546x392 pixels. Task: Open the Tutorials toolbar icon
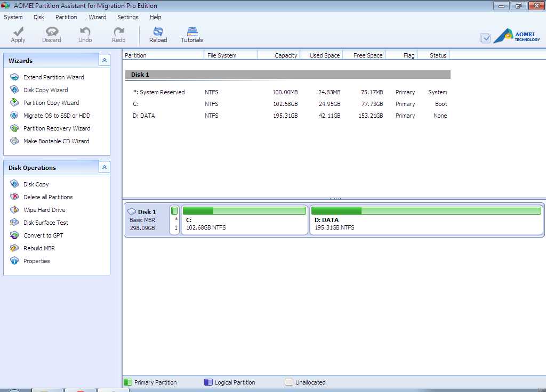192,31
